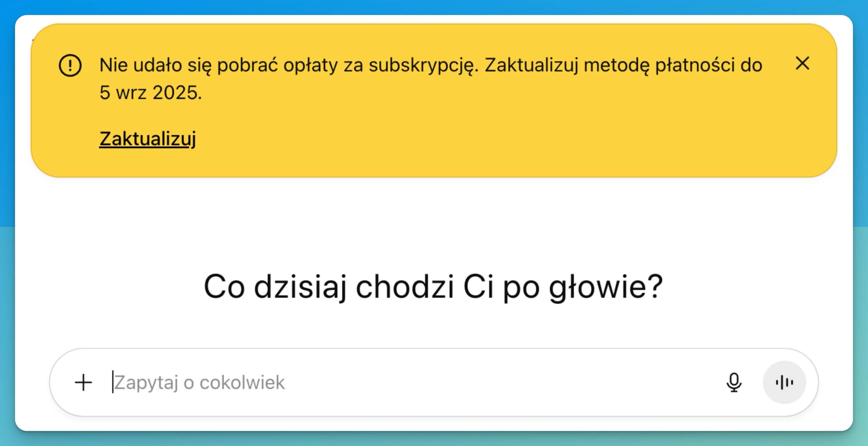The width and height of the screenshot is (868, 446).
Task: Dismiss the yellow payment warning banner
Action: pos(802,63)
